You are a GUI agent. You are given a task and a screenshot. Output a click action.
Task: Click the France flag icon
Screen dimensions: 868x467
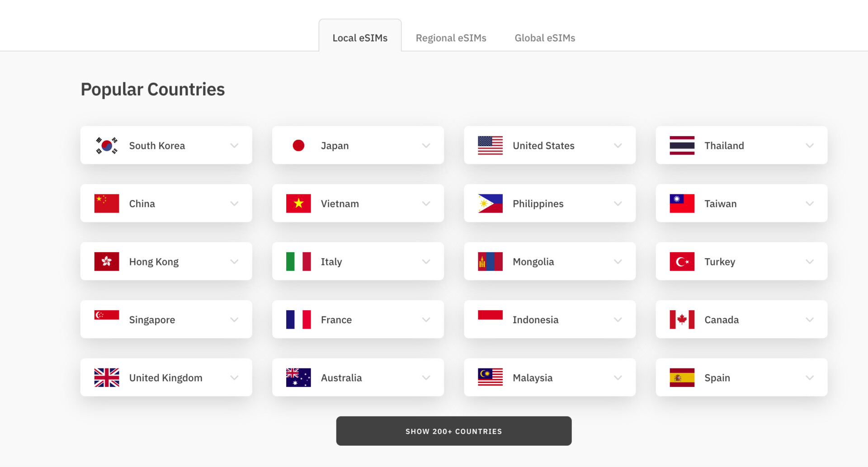pos(298,320)
